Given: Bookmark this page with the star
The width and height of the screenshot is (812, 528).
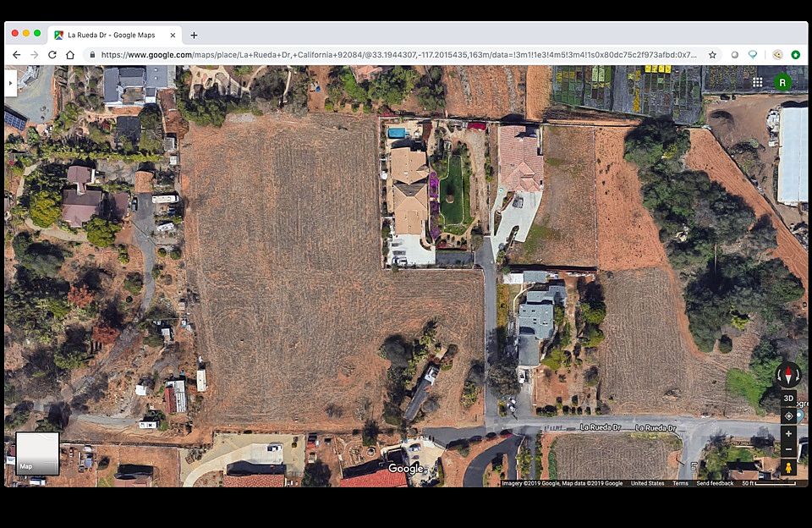Looking at the screenshot, I should click(712, 55).
